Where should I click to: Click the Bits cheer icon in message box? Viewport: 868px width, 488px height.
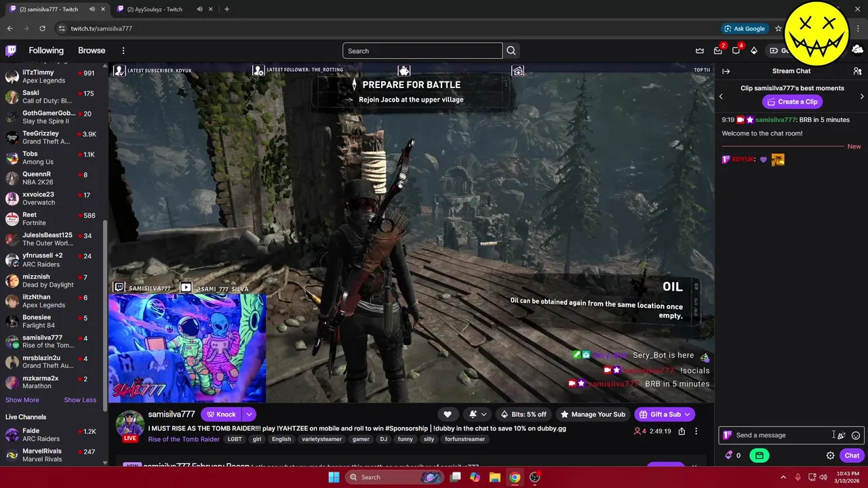[x=841, y=435]
